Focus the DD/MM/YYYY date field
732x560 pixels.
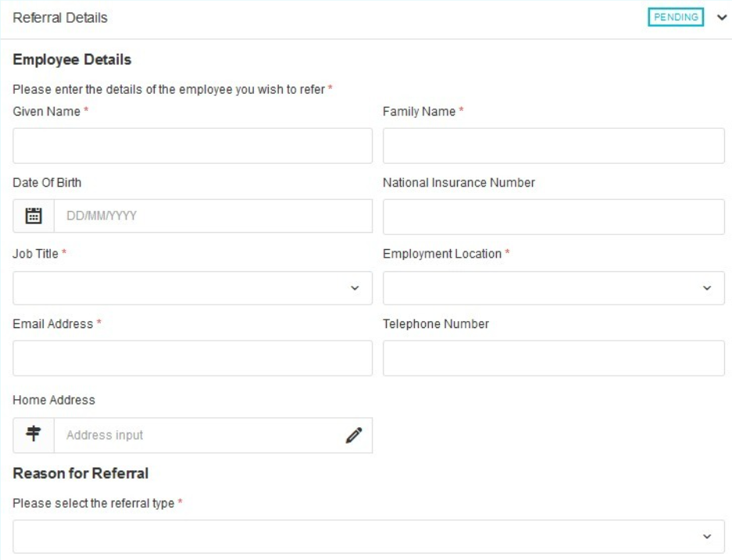213,216
